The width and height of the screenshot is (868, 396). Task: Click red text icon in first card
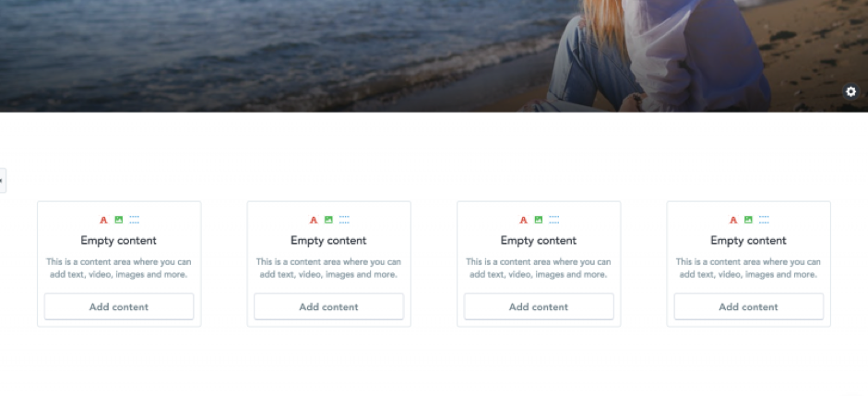[103, 220]
